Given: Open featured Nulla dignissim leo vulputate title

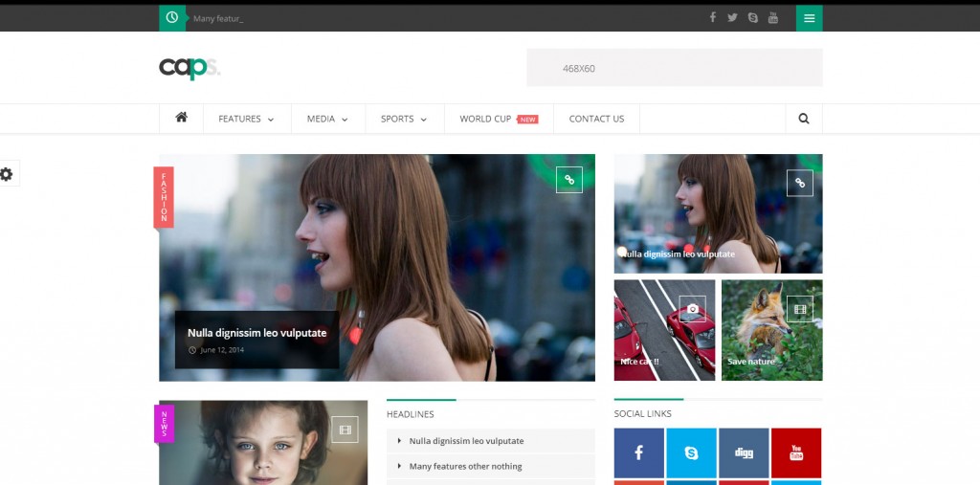Looking at the screenshot, I should tap(256, 333).
